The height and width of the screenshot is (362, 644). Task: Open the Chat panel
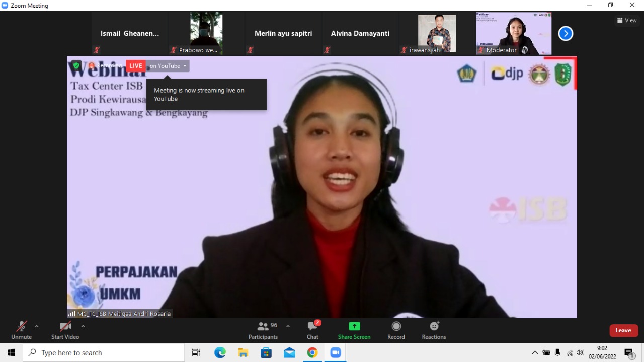click(x=312, y=330)
